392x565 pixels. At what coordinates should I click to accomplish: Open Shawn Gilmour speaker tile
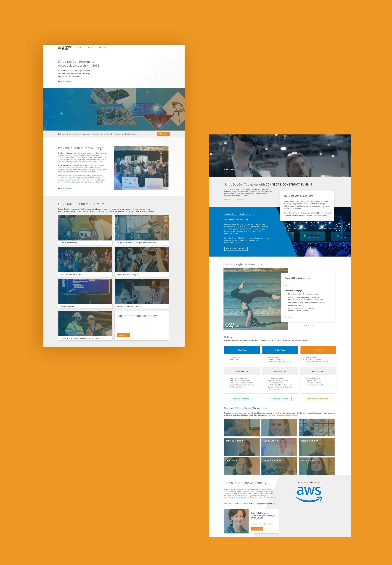coord(317,447)
